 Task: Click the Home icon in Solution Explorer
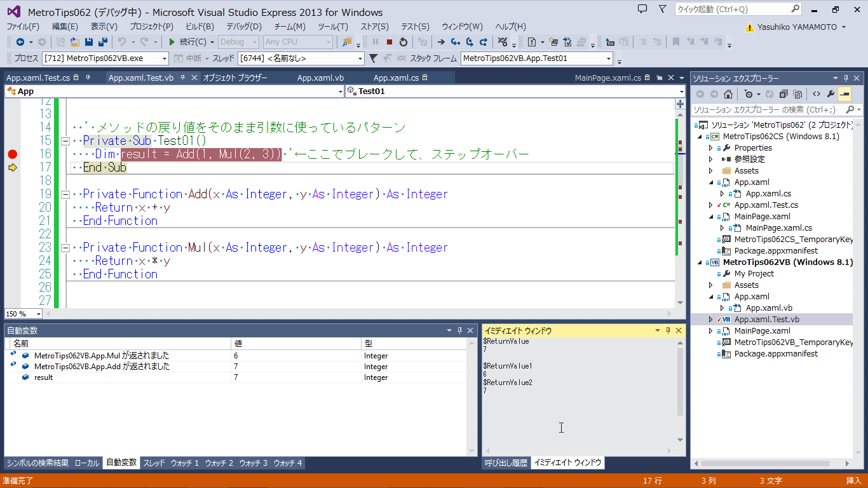tap(728, 94)
